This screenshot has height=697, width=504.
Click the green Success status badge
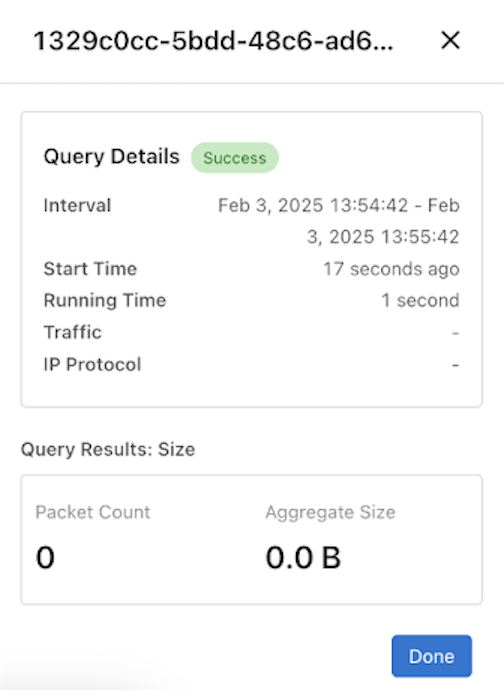[x=235, y=158]
